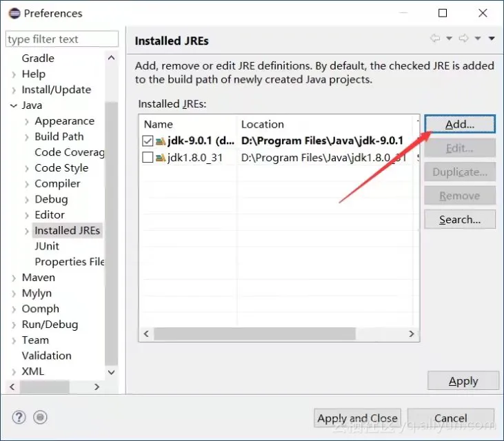
Task: Expand the Code Style tree node
Action: (27, 168)
